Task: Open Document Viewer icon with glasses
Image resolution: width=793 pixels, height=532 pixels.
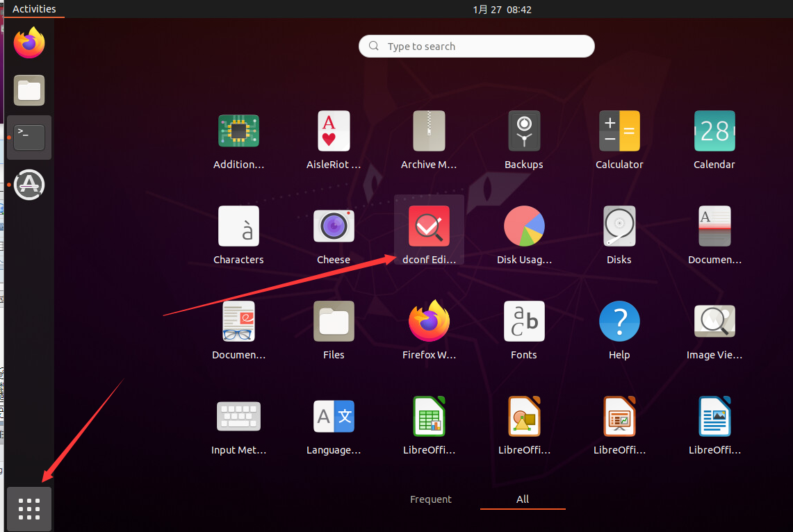Action: (x=238, y=321)
